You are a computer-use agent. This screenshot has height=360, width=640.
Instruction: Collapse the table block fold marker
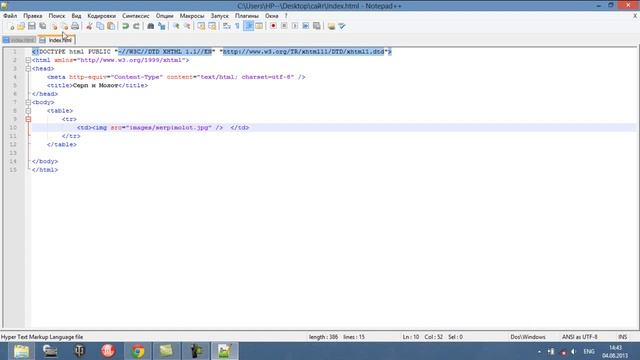28,111
